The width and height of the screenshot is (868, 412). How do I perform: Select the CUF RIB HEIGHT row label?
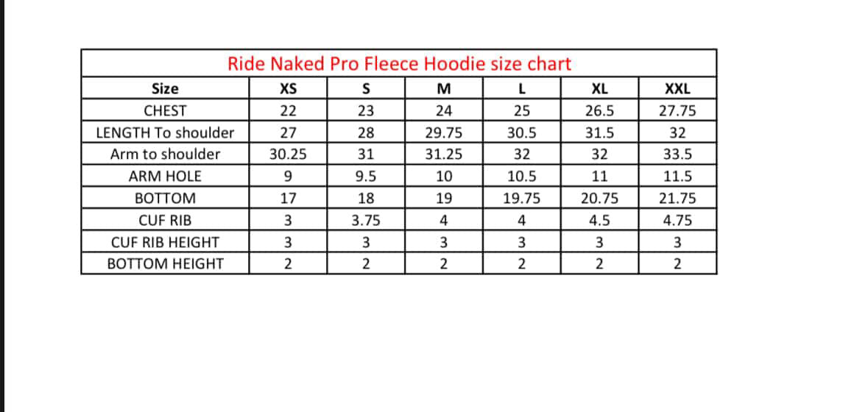(x=165, y=242)
